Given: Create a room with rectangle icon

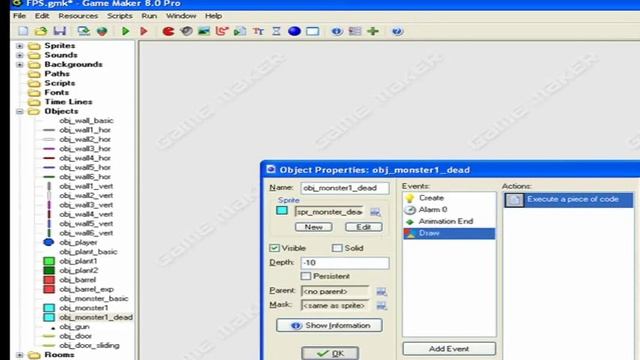Looking at the screenshot, I should tap(313, 31).
